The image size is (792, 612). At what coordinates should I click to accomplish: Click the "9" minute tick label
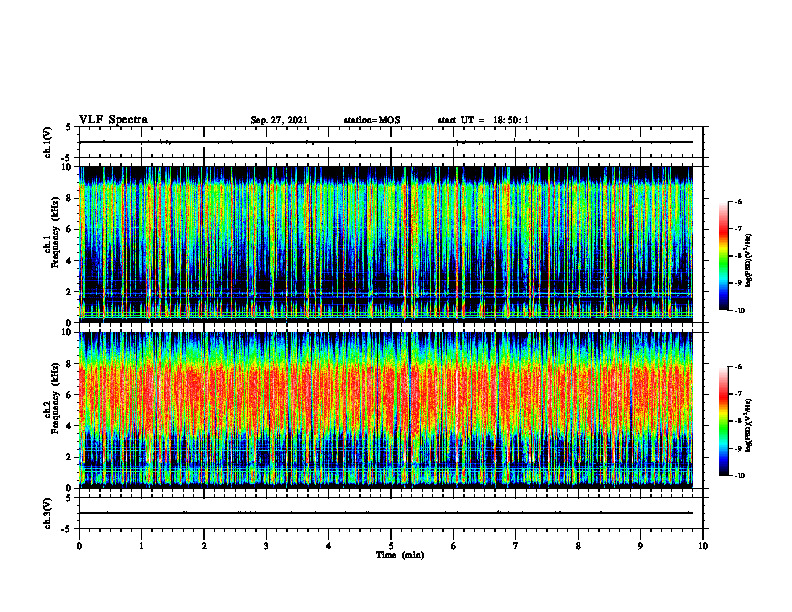[x=640, y=546]
